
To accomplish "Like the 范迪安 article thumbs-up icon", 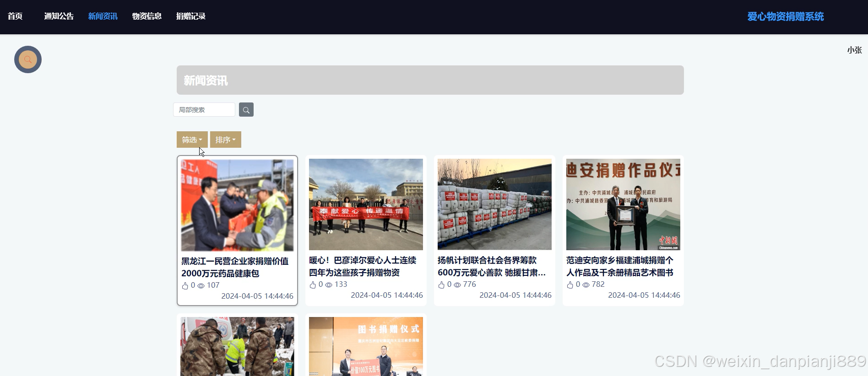I will 570,285.
